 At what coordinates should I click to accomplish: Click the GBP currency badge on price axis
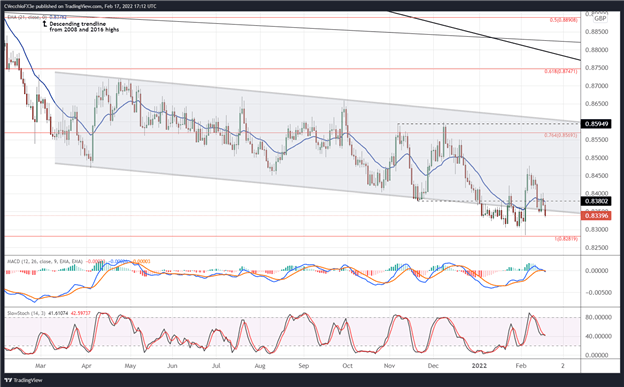tap(600, 18)
